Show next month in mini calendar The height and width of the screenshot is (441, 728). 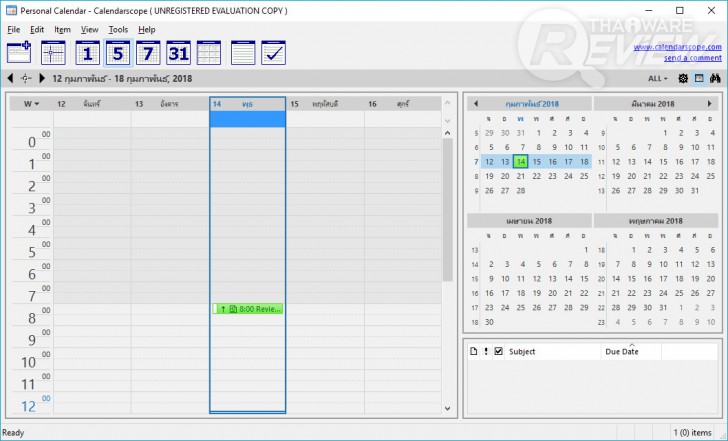point(709,104)
